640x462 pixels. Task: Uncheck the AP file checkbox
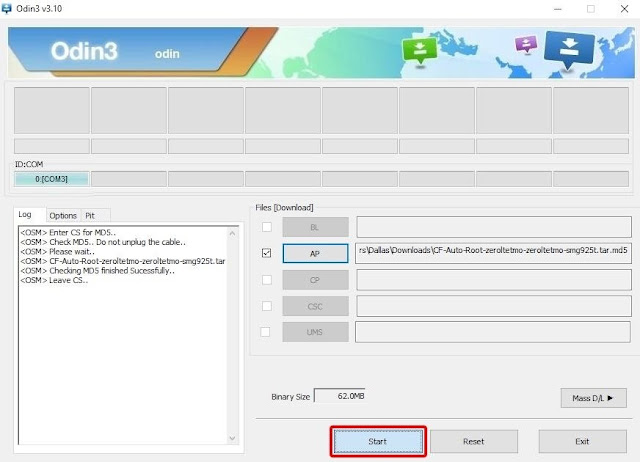click(x=267, y=253)
